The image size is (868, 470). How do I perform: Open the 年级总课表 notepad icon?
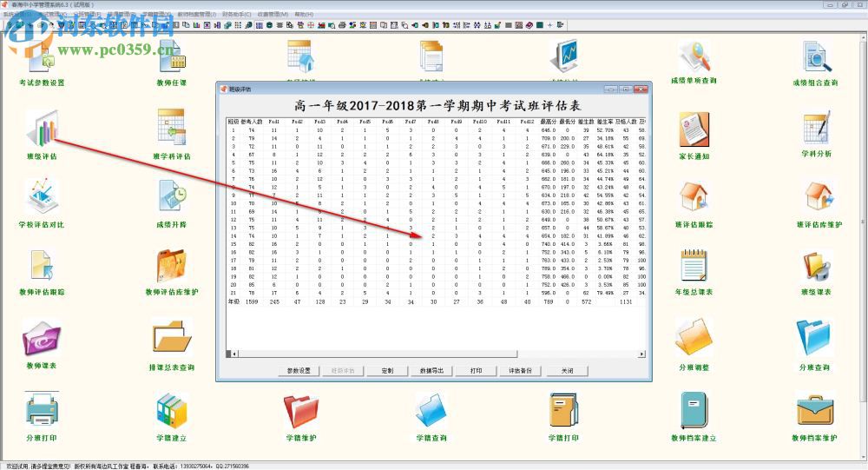pyautogui.click(x=694, y=266)
